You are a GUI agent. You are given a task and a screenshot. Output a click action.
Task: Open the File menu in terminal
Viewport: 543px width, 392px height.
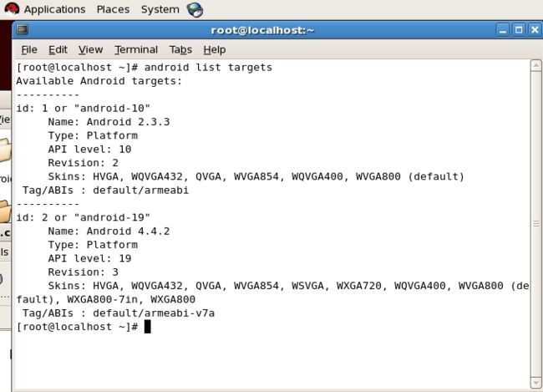[29, 50]
